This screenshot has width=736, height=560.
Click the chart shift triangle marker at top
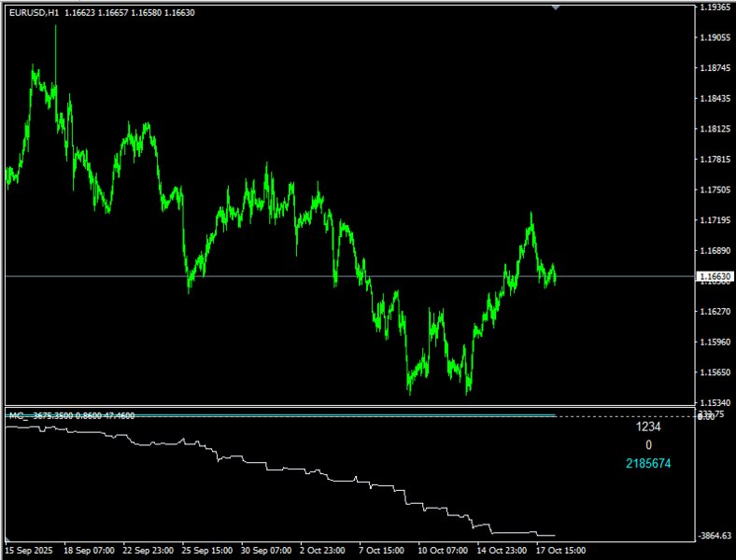click(556, 7)
